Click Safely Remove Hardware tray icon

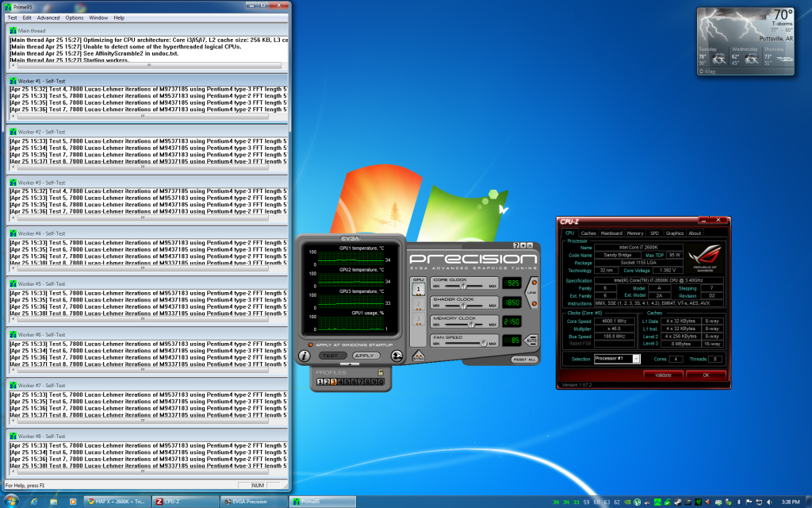pyautogui.click(x=729, y=502)
